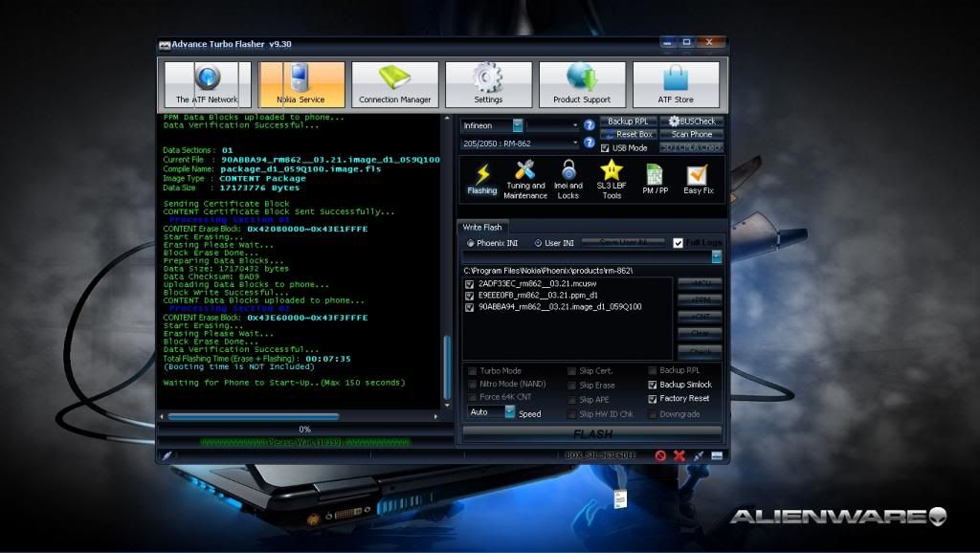980x553 pixels.
Task: Open the PM / PP section
Action: coord(655,179)
